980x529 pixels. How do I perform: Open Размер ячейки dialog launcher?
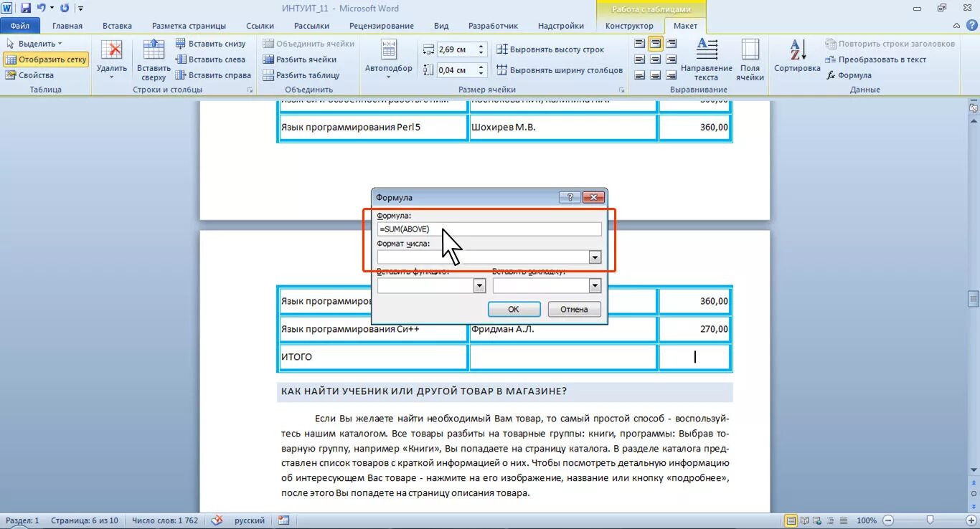[x=621, y=90]
